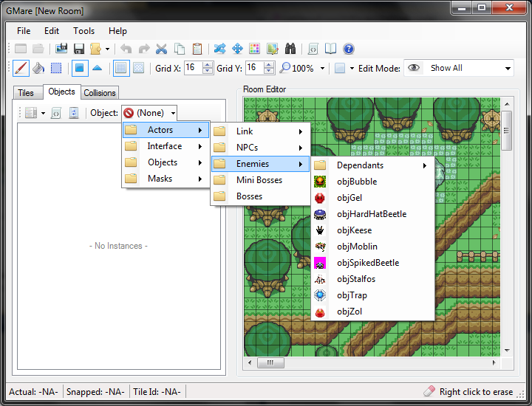Click the background color swatch button

coord(340,68)
